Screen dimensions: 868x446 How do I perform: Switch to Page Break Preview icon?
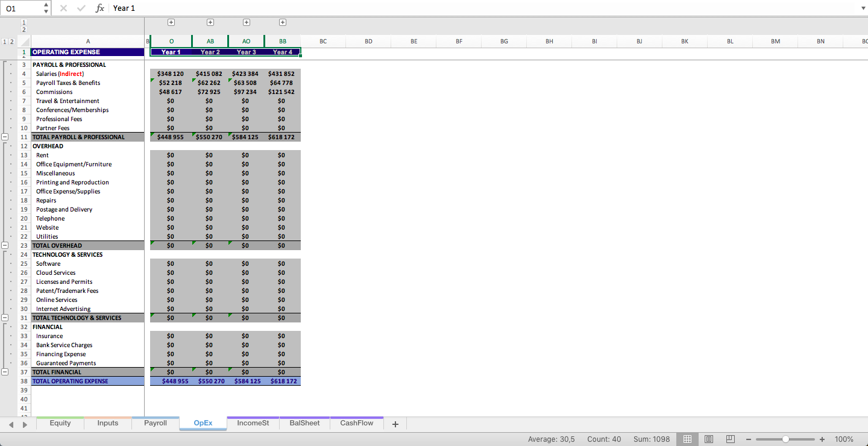pos(730,439)
